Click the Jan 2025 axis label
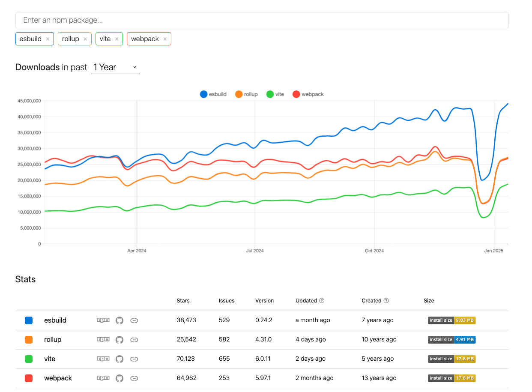Image resolution: width=532 pixels, height=392 pixels. click(x=494, y=251)
